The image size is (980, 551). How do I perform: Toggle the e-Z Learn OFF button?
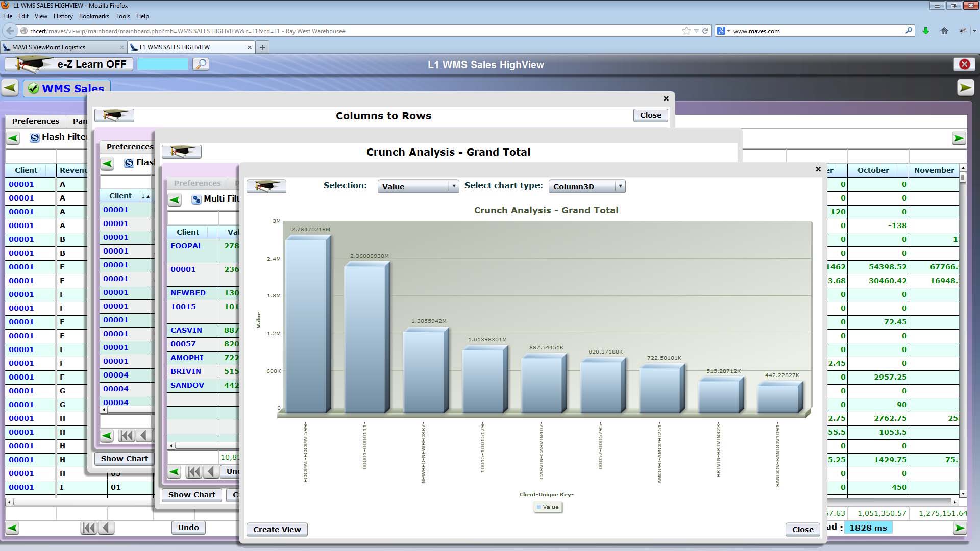pos(69,64)
